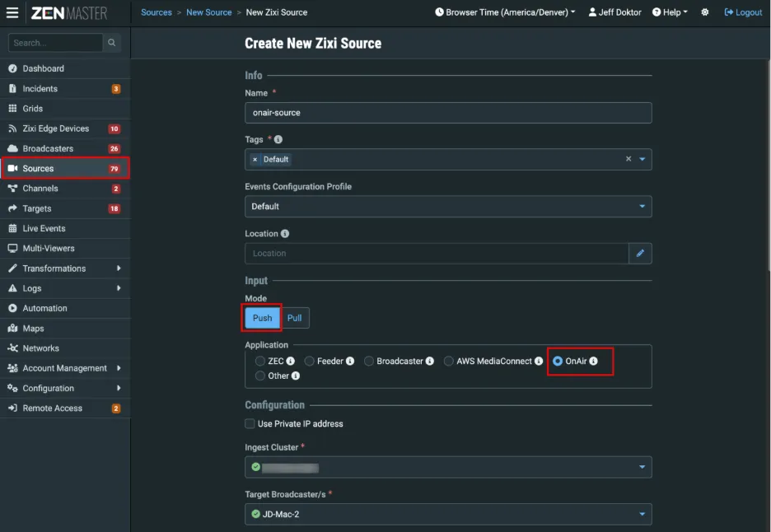Click the Channels count badge
Screen dimensions: 771x532
coord(116,189)
